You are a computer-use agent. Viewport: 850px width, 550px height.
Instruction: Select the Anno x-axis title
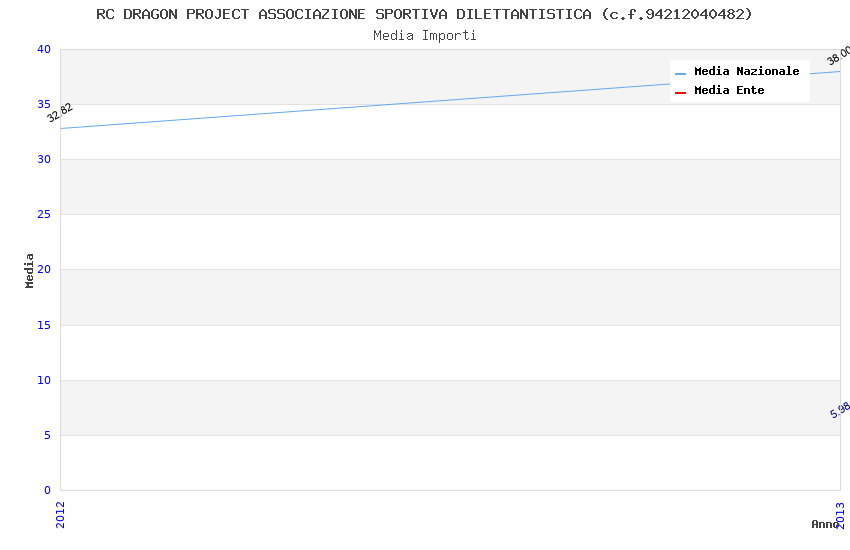click(x=825, y=524)
